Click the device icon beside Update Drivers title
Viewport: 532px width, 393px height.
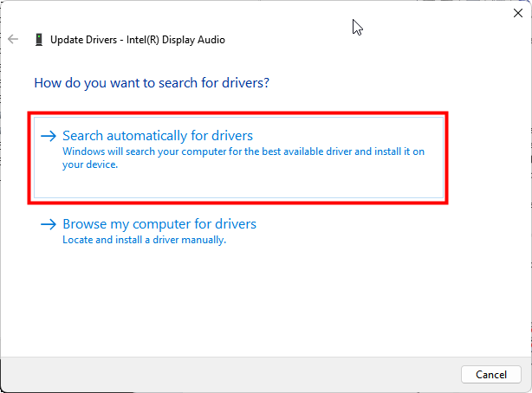click(39, 40)
